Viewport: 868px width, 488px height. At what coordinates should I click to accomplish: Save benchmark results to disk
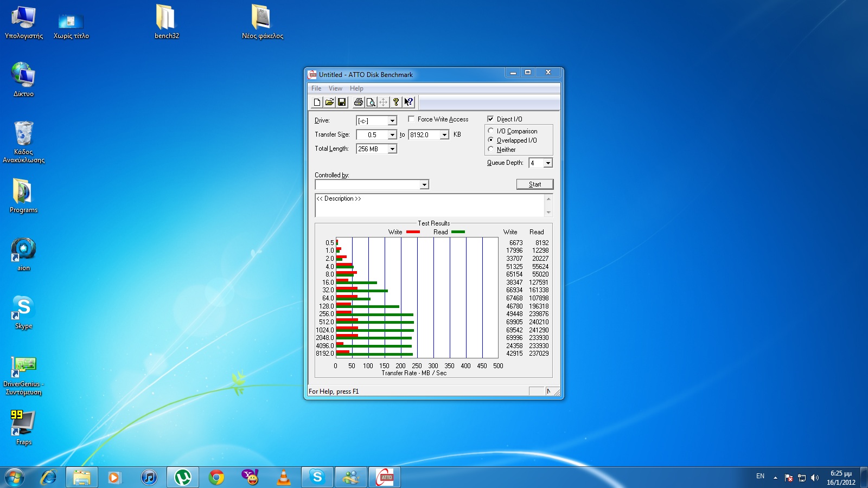342,102
